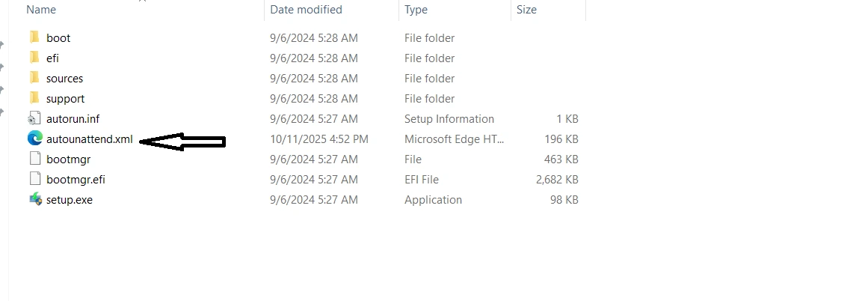The width and height of the screenshot is (868, 301).
Task: Select the setup.exe application icon
Action: pyautogui.click(x=34, y=199)
